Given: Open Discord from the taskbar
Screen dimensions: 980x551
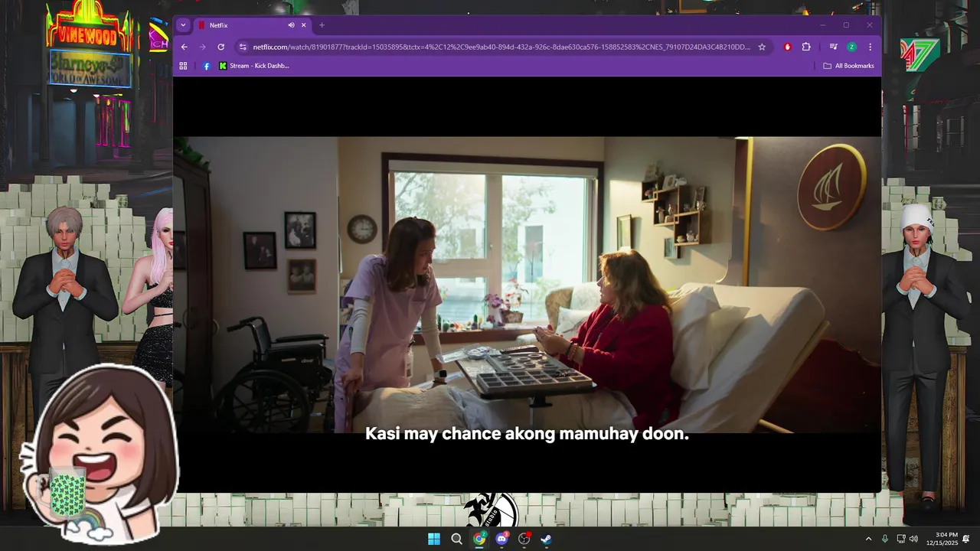Looking at the screenshot, I should point(502,539).
